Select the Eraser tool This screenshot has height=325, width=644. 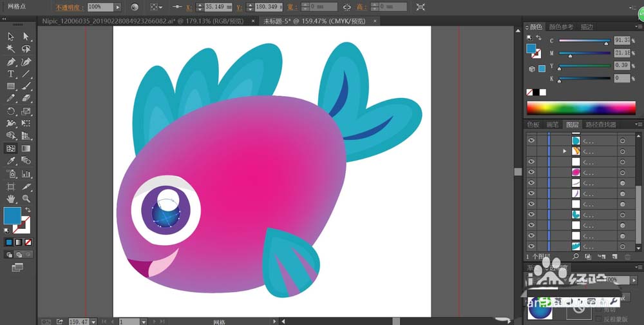click(x=26, y=99)
